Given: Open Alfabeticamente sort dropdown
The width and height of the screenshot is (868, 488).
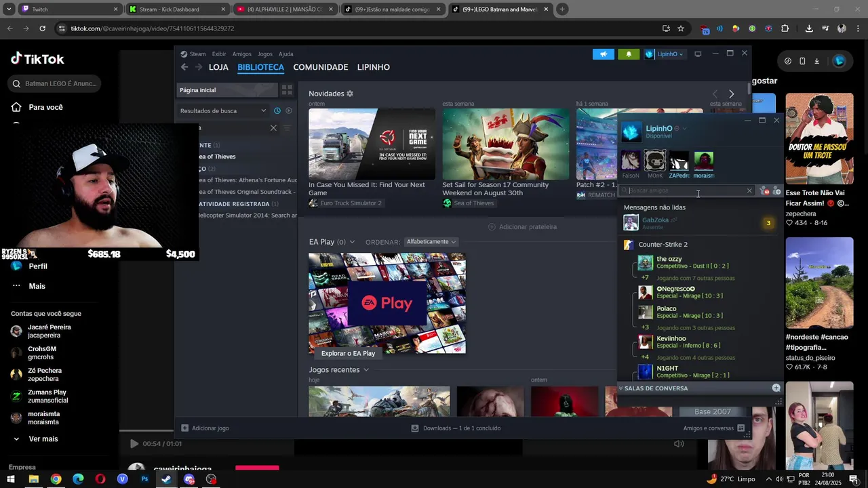Looking at the screenshot, I should [431, 242].
